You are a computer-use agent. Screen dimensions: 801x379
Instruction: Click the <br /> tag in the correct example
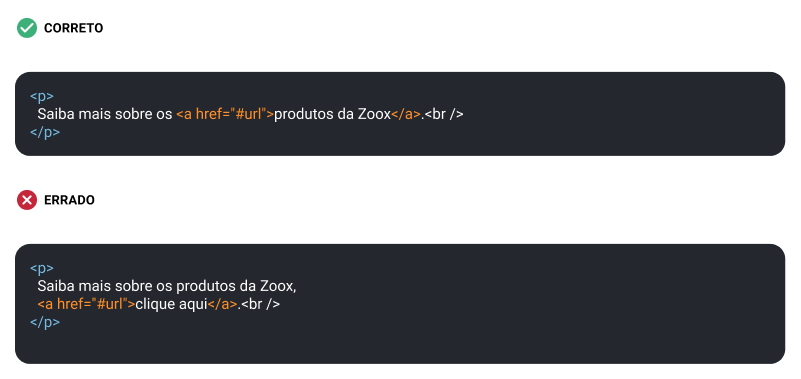click(x=444, y=114)
